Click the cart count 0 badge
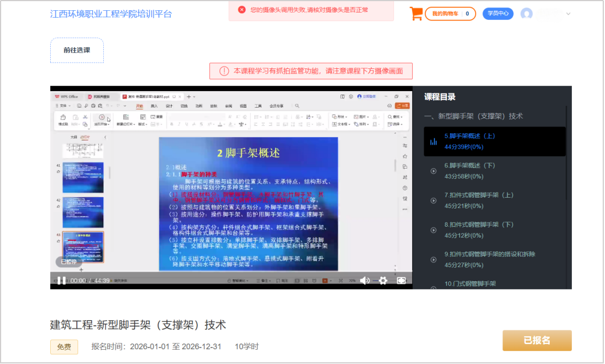 pos(467,14)
